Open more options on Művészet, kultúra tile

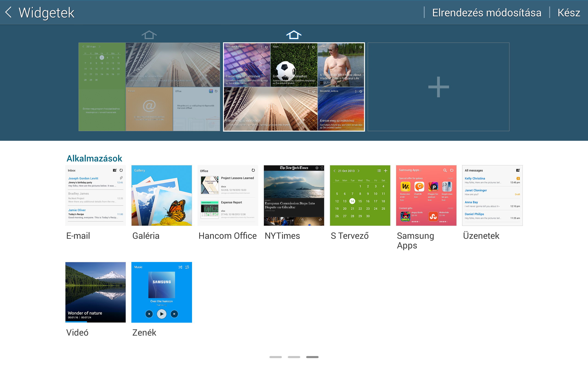pyautogui.click(x=356, y=92)
